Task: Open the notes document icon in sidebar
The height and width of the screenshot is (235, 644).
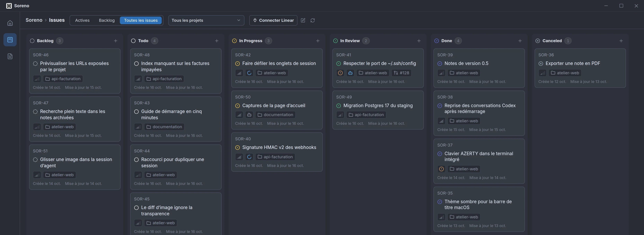Action: point(10,56)
